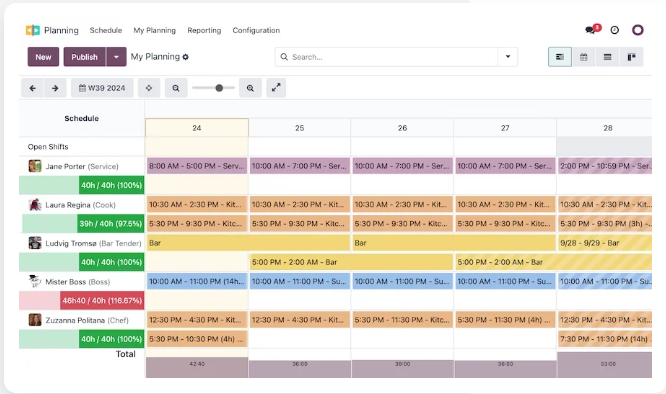Open the chat messages icon

(591, 29)
